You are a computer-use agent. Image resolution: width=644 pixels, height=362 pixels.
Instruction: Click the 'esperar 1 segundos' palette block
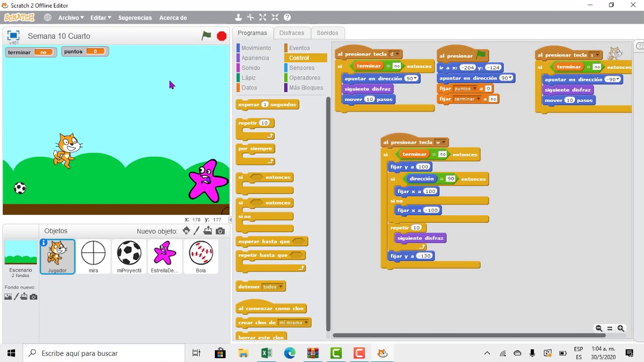coord(267,105)
